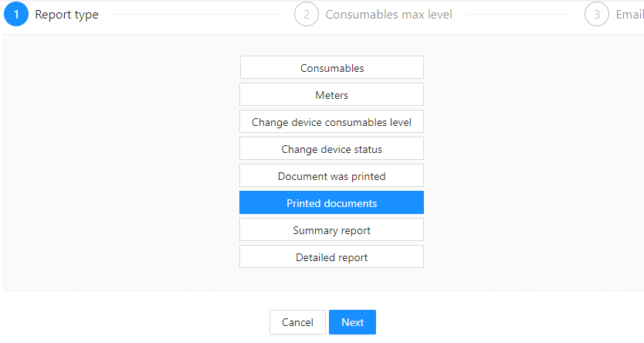Open the Consumables max level step label

[388, 15]
